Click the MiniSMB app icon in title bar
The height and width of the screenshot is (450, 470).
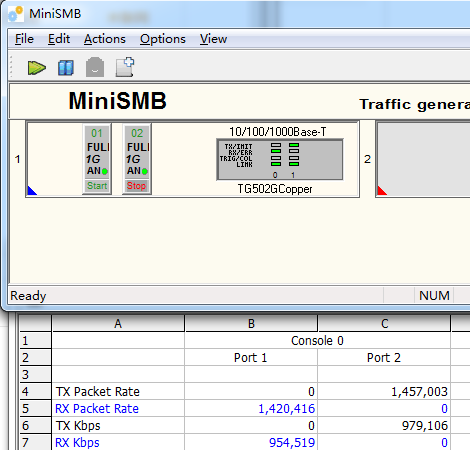click(16, 14)
